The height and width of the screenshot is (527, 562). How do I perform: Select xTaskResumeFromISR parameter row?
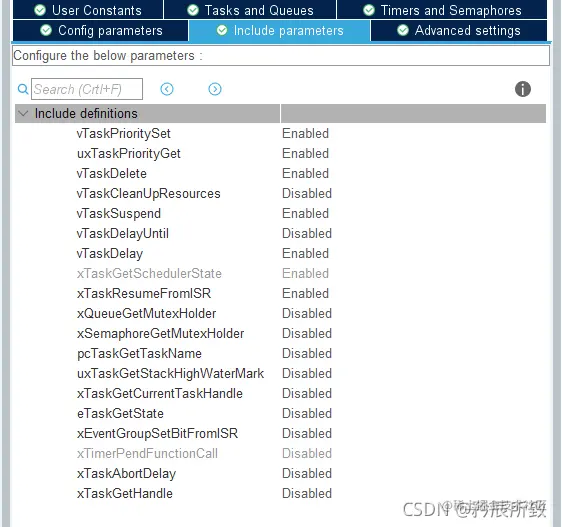144,294
